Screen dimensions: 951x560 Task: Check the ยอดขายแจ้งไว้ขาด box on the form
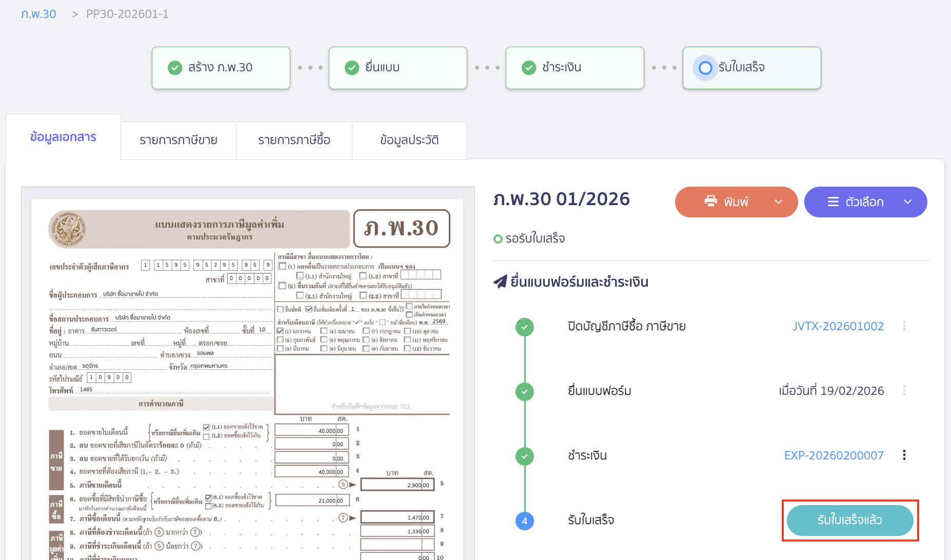(x=207, y=426)
